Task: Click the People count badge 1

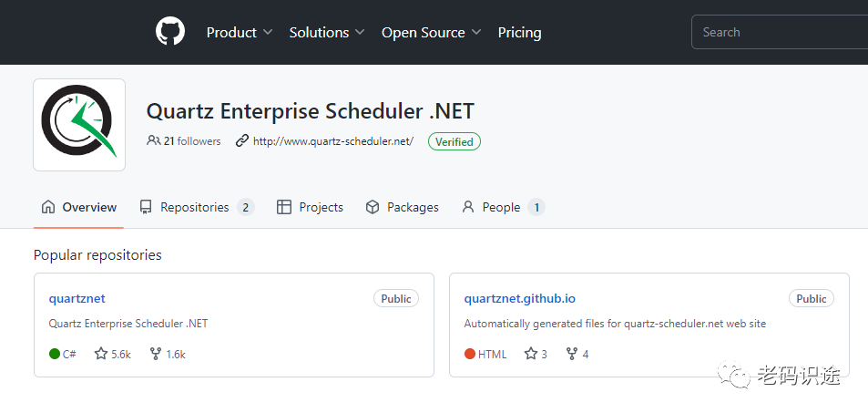Action: point(536,207)
